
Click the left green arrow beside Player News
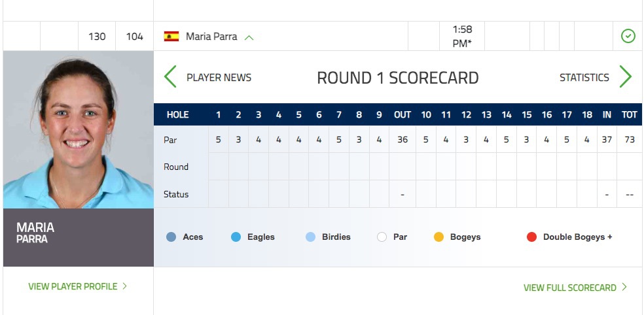pyautogui.click(x=170, y=77)
